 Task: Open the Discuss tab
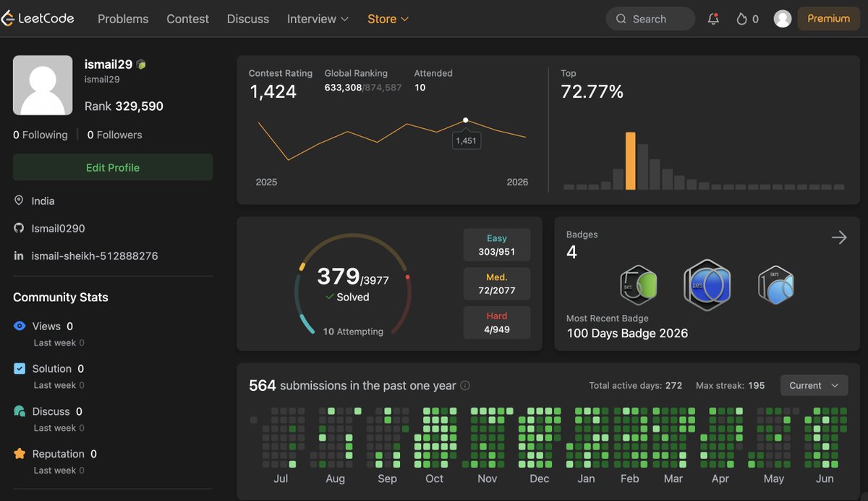[248, 19]
